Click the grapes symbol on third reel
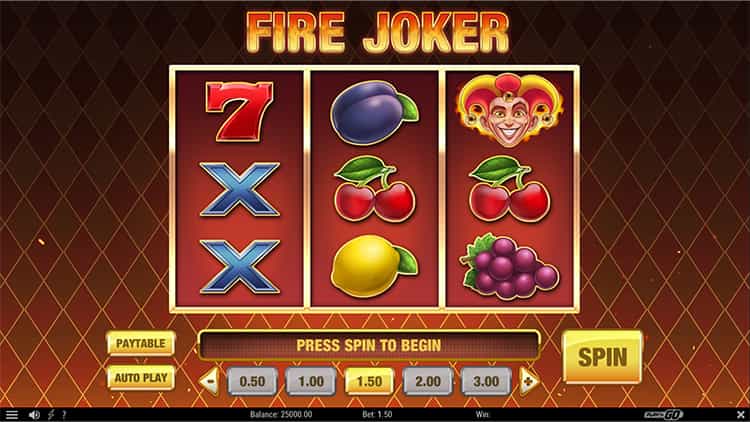 point(508,267)
